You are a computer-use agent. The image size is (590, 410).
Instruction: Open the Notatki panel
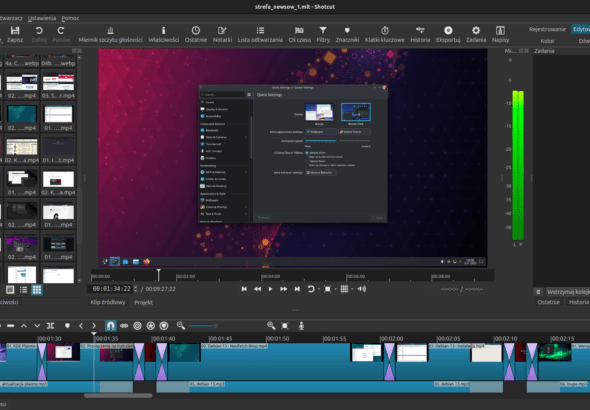point(222,34)
